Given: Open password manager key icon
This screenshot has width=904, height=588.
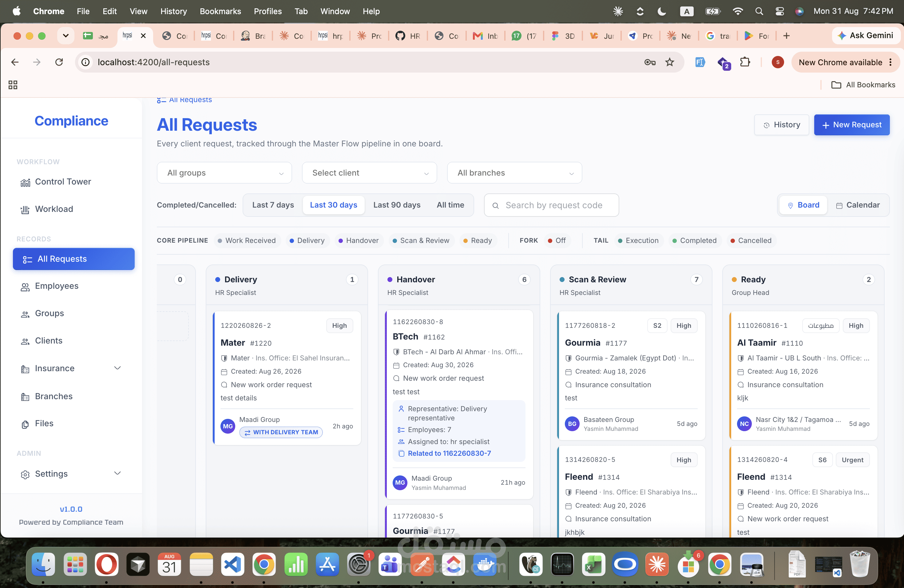Looking at the screenshot, I should point(650,62).
